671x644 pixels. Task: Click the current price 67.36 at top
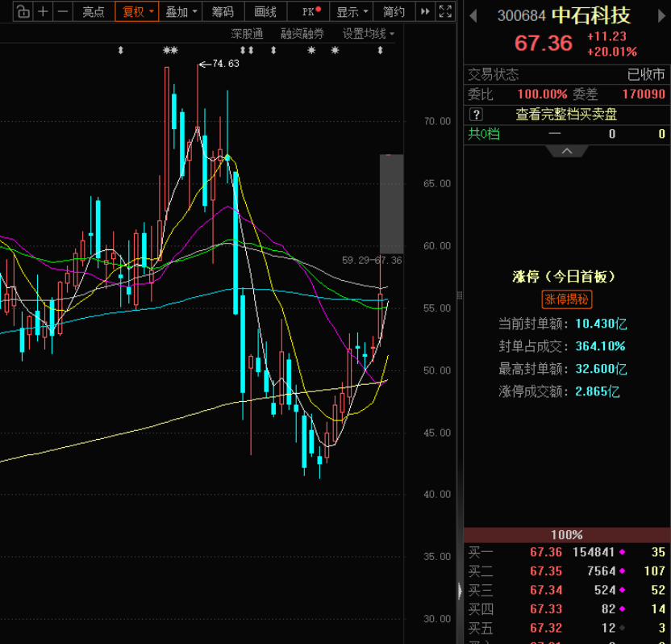click(544, 44)
